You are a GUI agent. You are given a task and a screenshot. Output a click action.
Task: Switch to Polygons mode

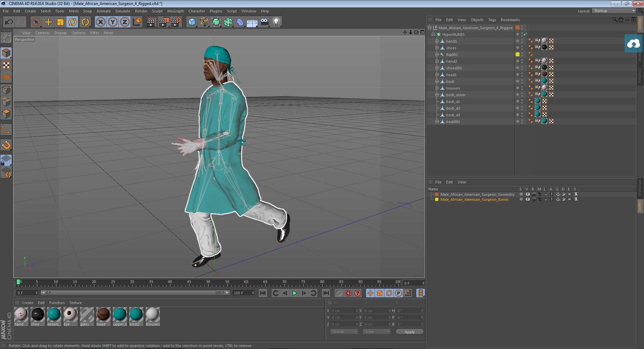[6, 114]
